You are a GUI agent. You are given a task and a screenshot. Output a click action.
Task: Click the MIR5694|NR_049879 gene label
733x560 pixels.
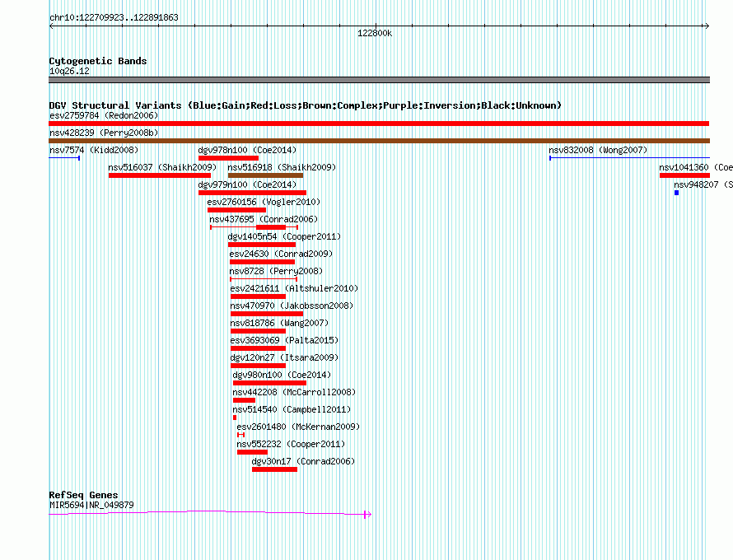point(91,505)
